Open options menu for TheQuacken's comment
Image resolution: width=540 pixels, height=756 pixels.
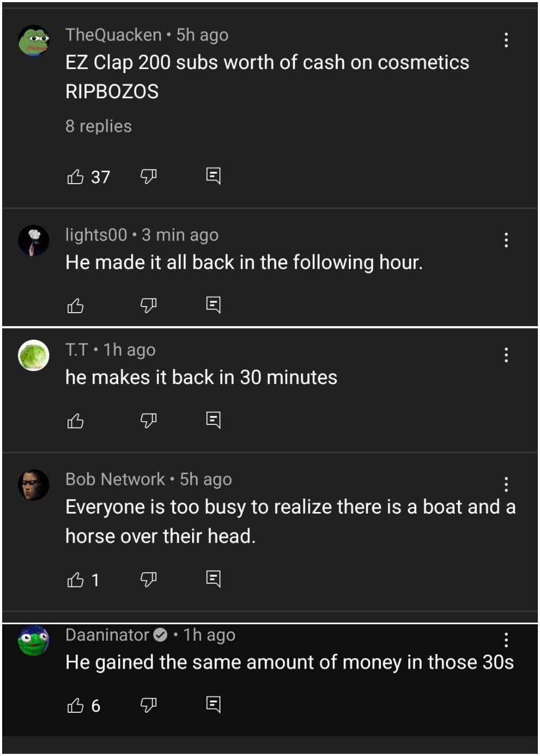(x=506, y=40)
